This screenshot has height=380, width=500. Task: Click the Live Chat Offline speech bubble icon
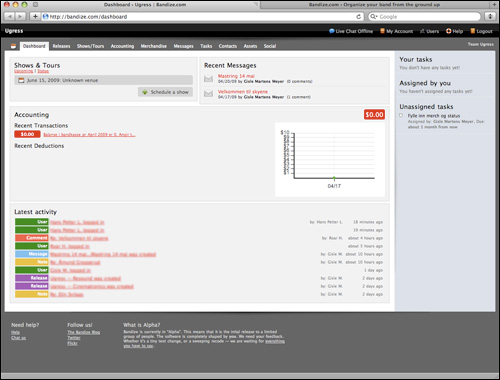[x=331, y=31]
